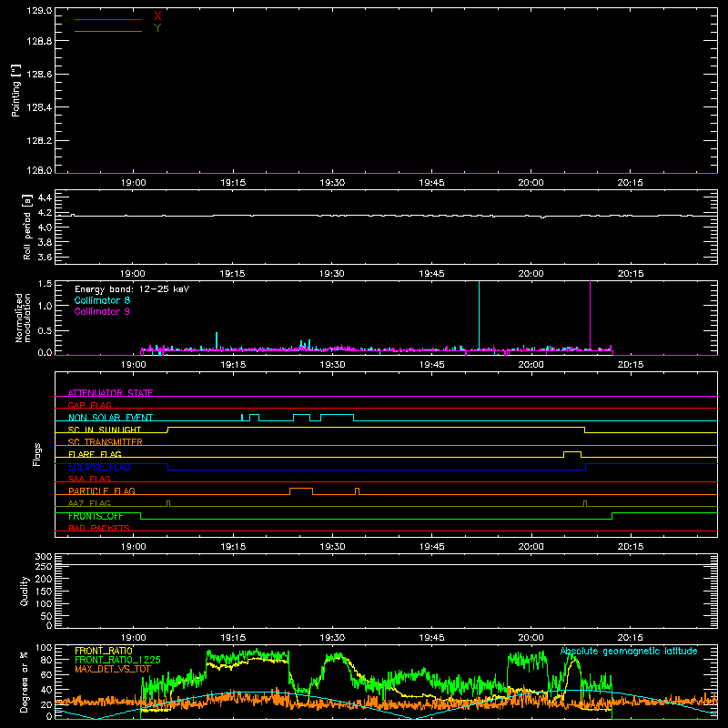Click the 3.6 roll period tick
Screen dimensions: 728x728
point(45,257)
